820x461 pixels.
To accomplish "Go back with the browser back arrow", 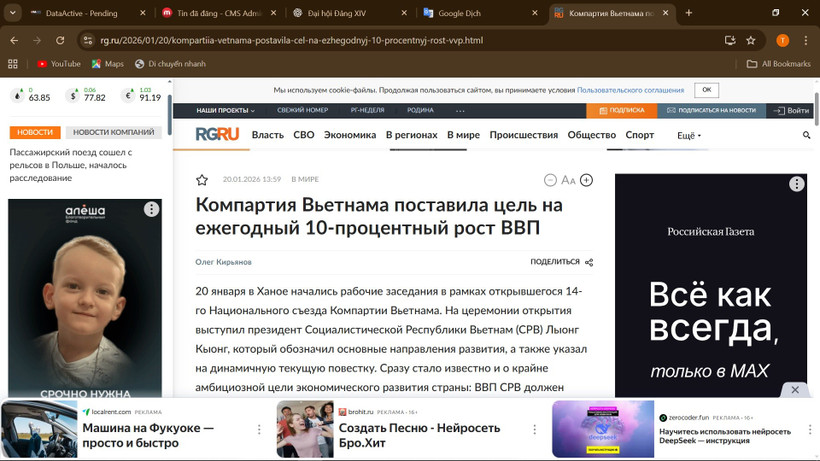I will tap(14, 40).
